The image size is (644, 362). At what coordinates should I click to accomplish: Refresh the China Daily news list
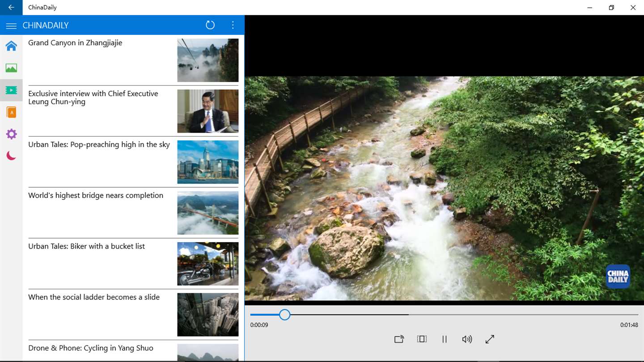pyautogui.click(x=210, y=25)
